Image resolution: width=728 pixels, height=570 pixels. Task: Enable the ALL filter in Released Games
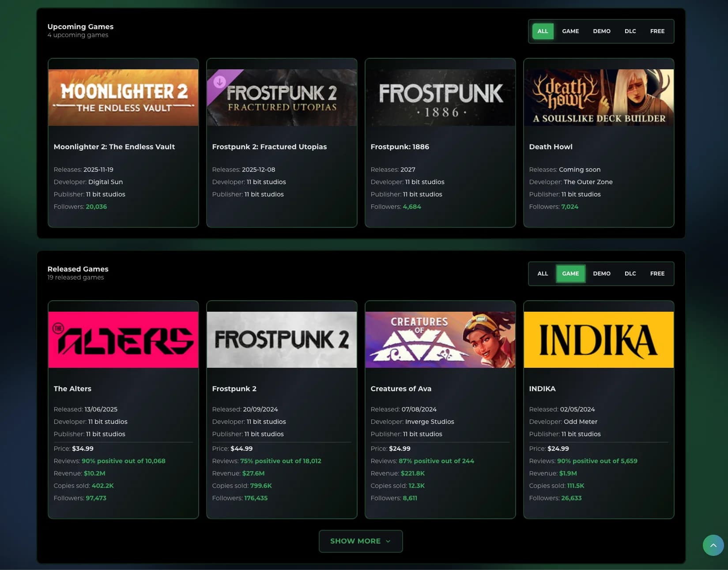pyautogui.click(x=542, y=273)
